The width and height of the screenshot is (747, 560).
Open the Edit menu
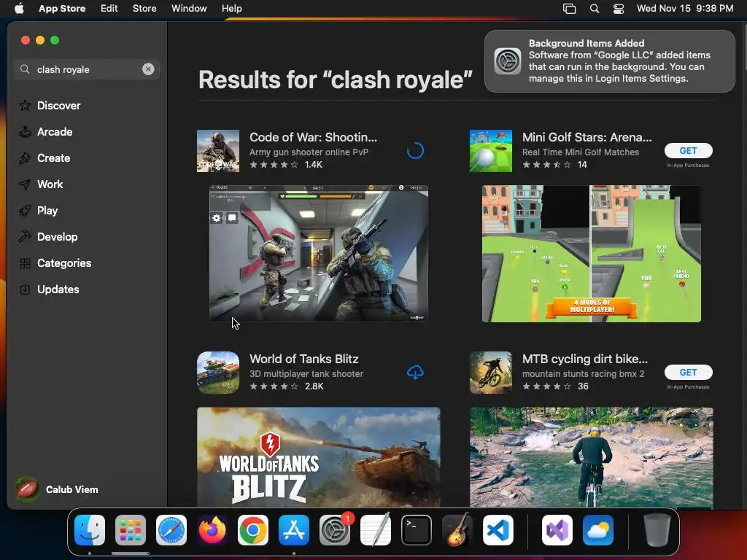tap(109, 8)
